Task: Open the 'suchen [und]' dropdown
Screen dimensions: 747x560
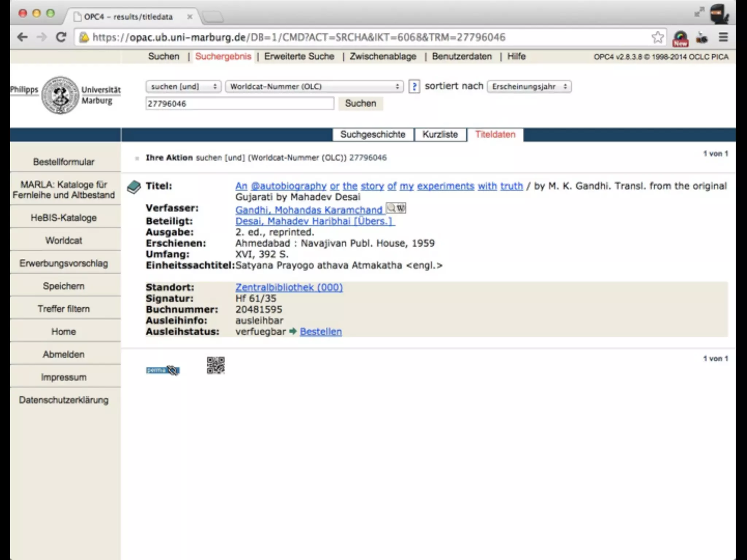Action: coord(183,87)
